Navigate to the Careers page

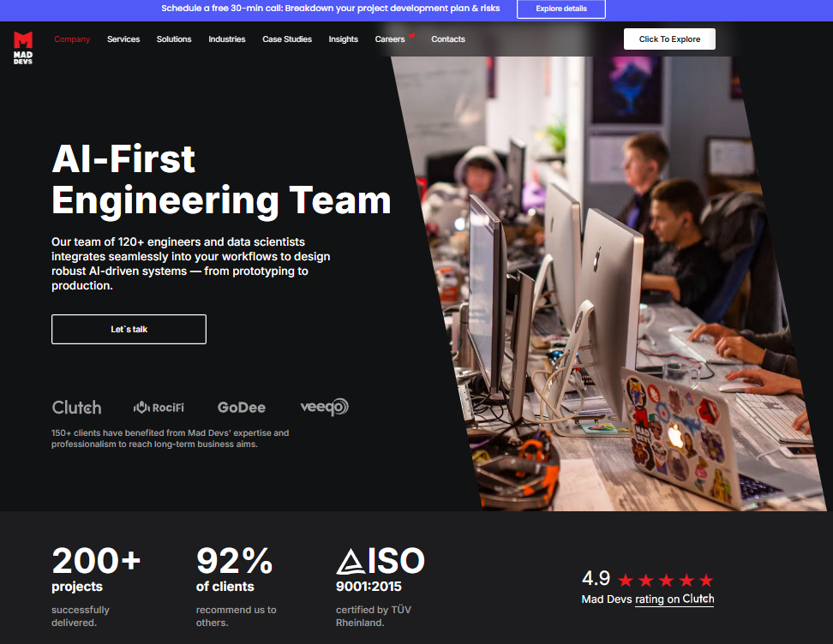[x=390, y=39]
